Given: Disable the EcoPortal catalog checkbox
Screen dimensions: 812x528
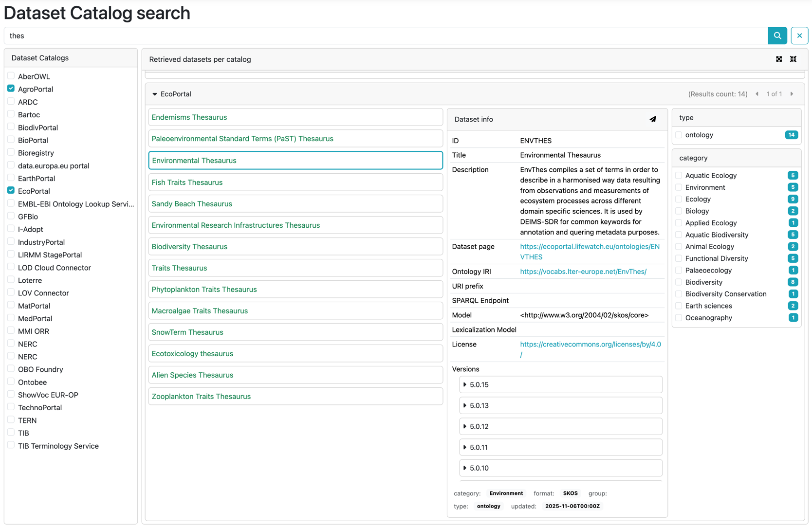Looking at the screenshot, I should pyautogui.click(x=11, y=190).
